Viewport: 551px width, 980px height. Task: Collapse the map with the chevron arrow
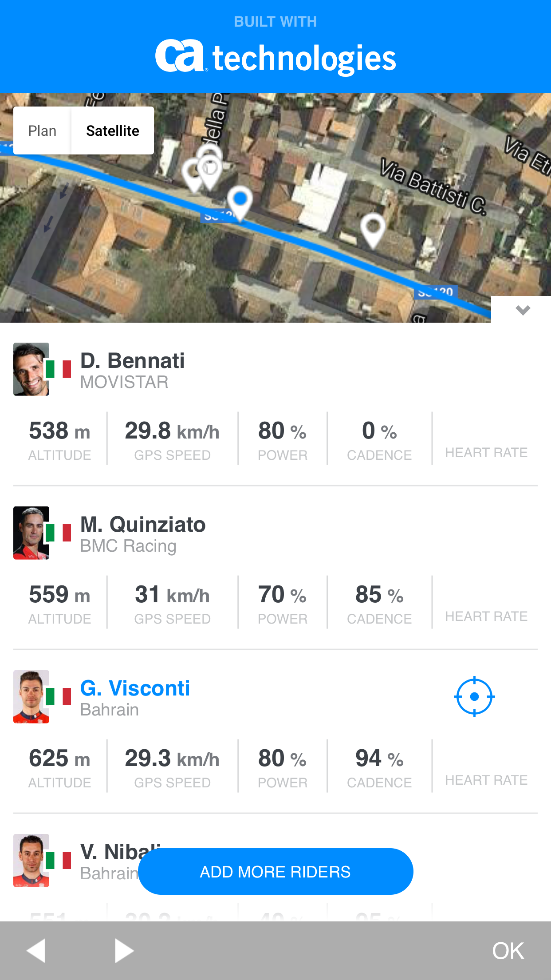click(x=523, y=310)
